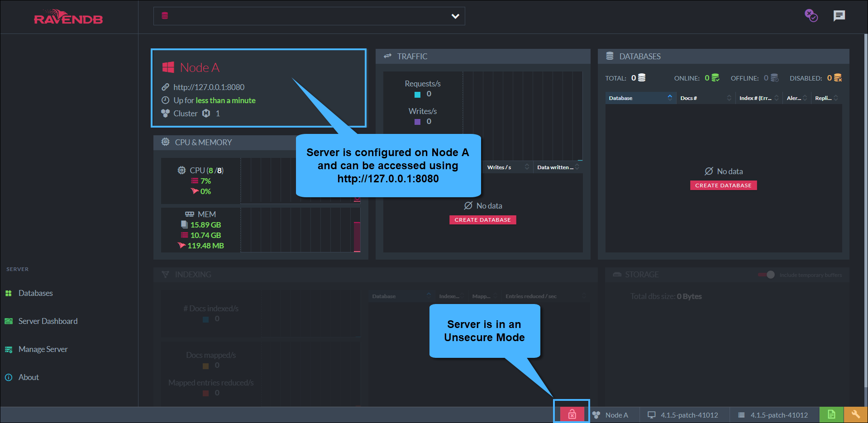Sort traffic by Data written column
Image resolution: width=868 pixels, height=423 pixels.
point(558,167)
